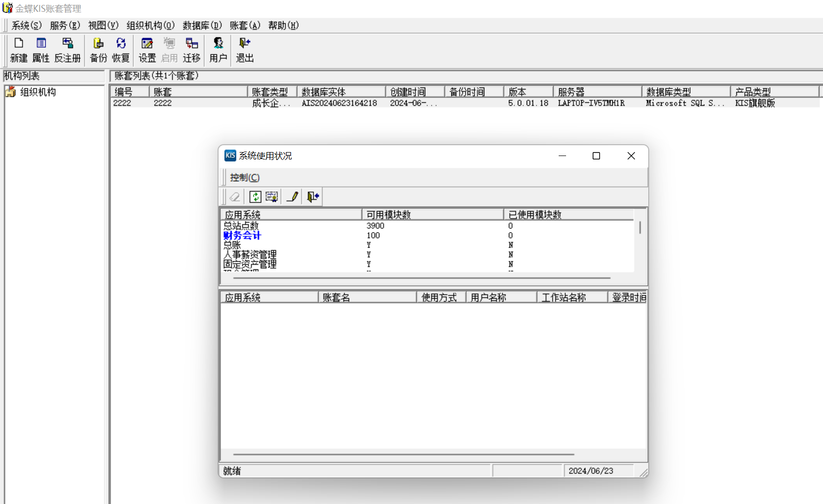Viewport: 823px width, 504px height.
Task: Select the blue 财务会计 row
Action: click(x=427, y=235)
